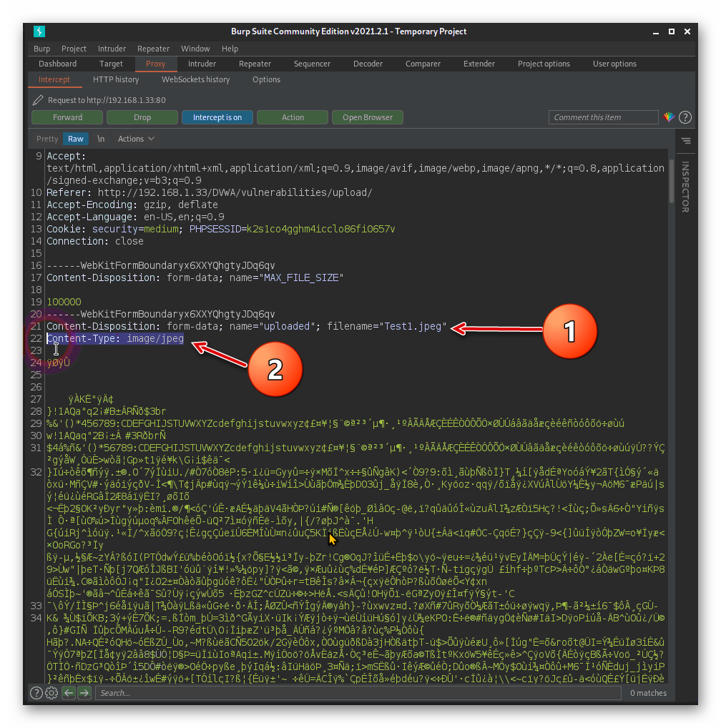The width and height of the screenshot is (721, 728).
Task: Click the 0 matches status text
Action: point(648,693)
